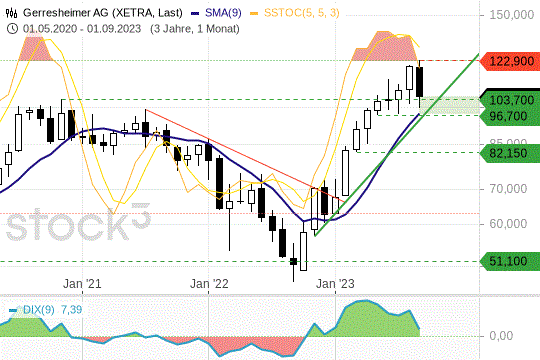Viewport: 540px width, 360px height.
Task: Click the blue SMA legend color marker
Action: point(195,13)
